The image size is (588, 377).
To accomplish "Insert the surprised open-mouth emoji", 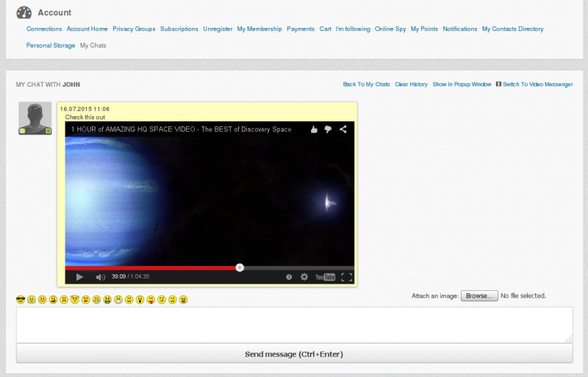I will [140, 299].
